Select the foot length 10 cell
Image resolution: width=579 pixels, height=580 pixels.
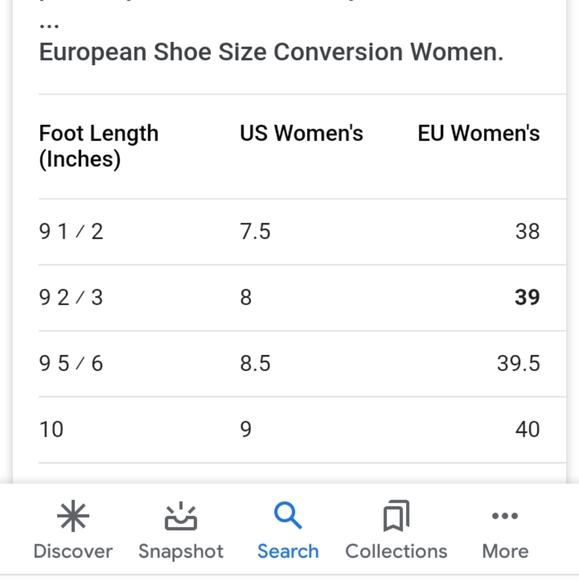coord(51,429)
